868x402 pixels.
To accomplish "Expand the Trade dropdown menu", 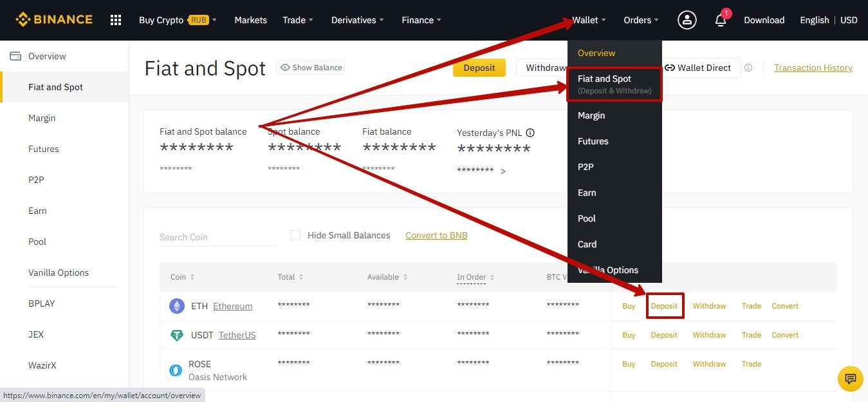I will (x=298, y=20).
